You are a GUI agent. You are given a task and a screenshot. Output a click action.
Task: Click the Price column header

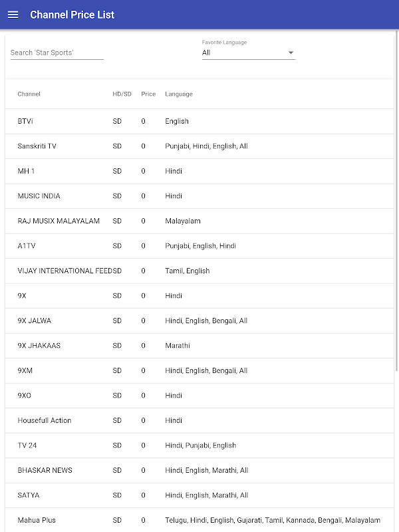(148, 94)
